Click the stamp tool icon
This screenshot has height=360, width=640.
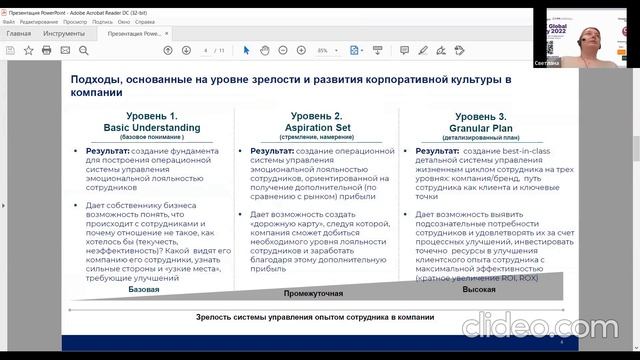point(460,50)
